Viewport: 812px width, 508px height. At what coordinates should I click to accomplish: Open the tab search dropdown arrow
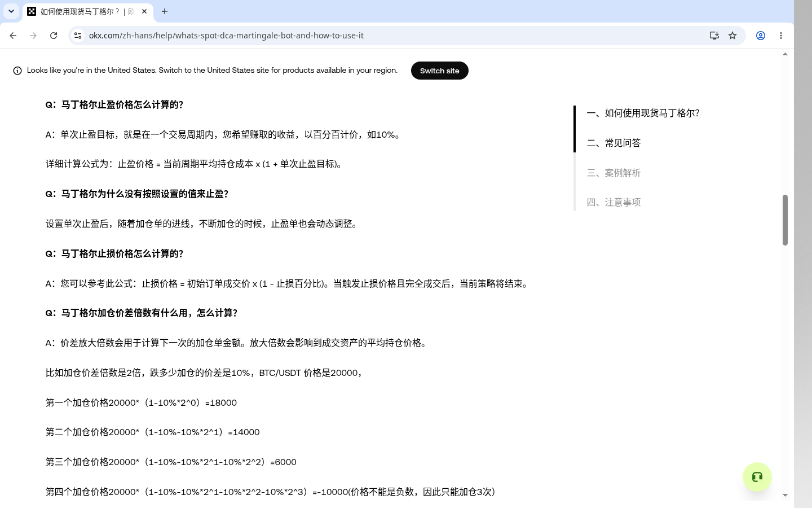11,11
